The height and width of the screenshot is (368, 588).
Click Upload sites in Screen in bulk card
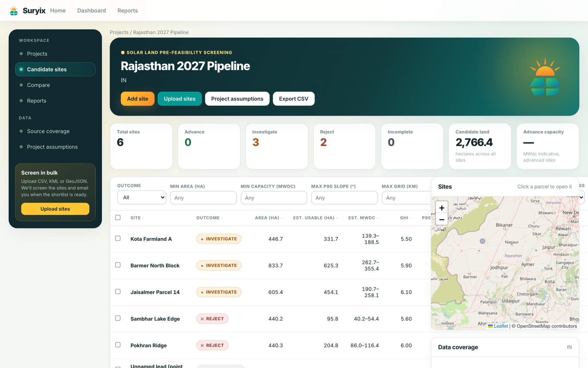55,209
